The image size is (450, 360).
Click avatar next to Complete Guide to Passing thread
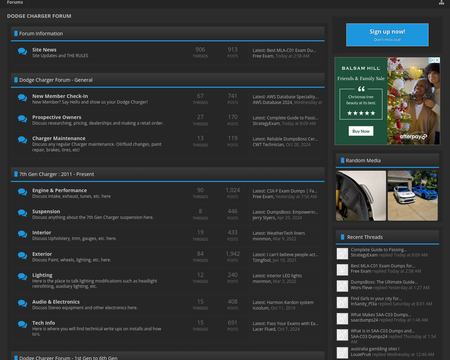coord(342,253)
